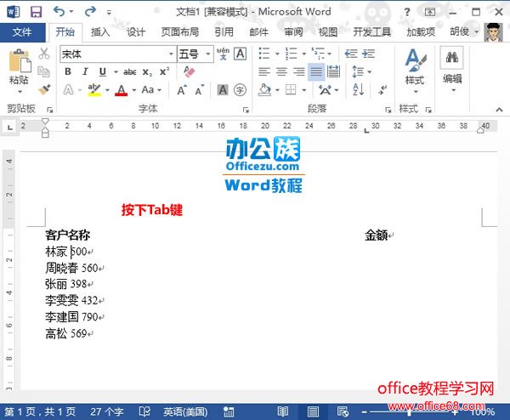This screenshot has height=420, width=510.
Task: Cut selection with the scissors icon
Action: click(44, 54)
